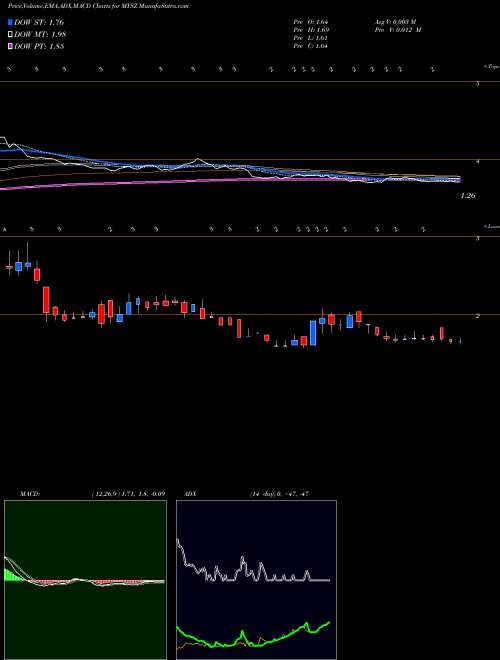Click the thick green line in ADX chart
Image resolution: width=500 pixels, height=660 pixels.
click(253, 636)
